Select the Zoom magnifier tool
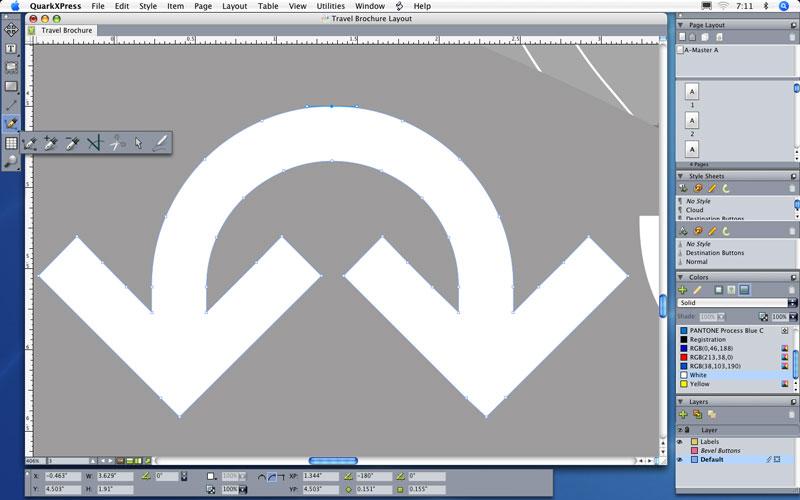 click(11, 161)
